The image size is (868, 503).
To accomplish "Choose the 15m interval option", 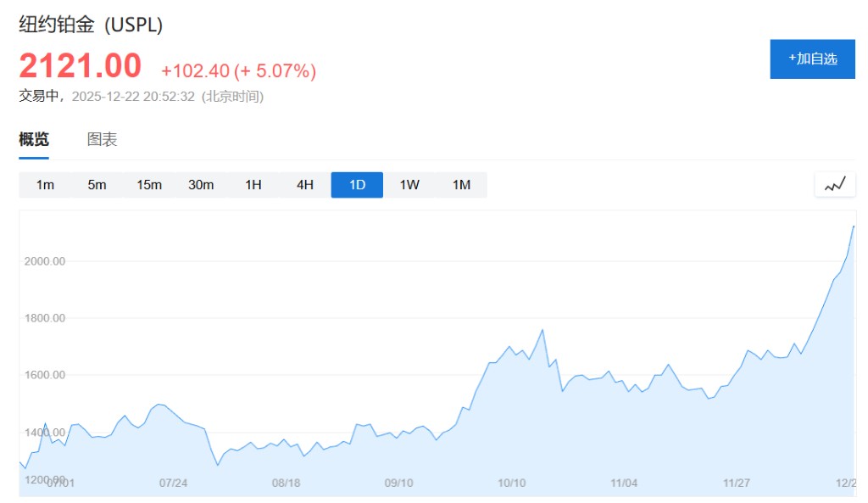I will click(149, 185).
